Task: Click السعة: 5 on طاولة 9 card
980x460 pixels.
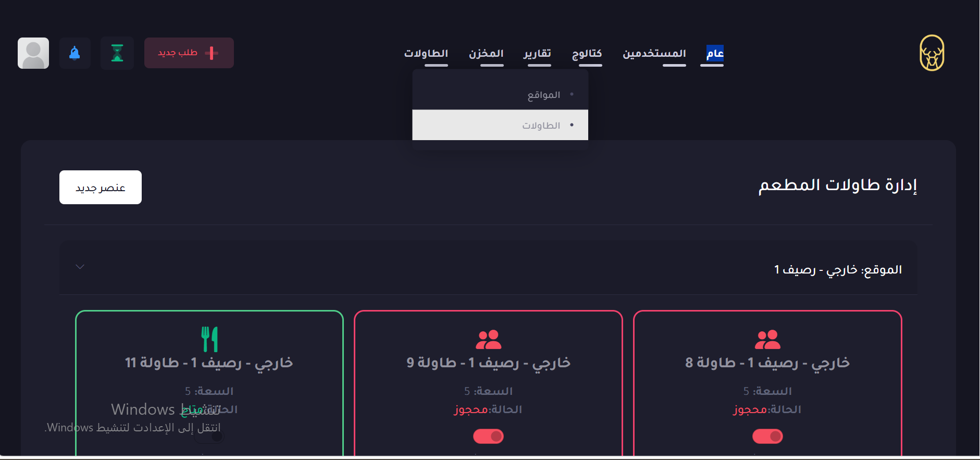Action: click(488, 391)
